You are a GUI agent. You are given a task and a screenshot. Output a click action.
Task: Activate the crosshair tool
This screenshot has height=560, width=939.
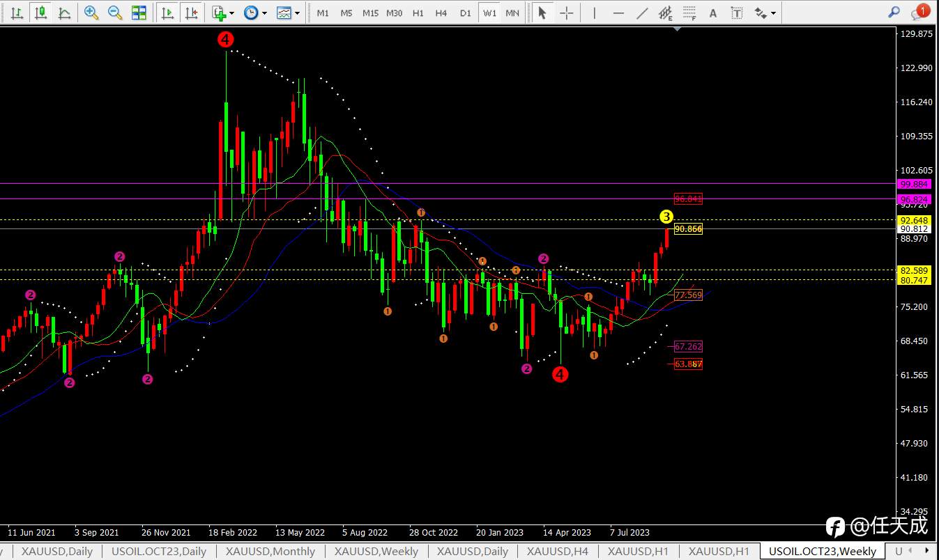tap(567, 13)
